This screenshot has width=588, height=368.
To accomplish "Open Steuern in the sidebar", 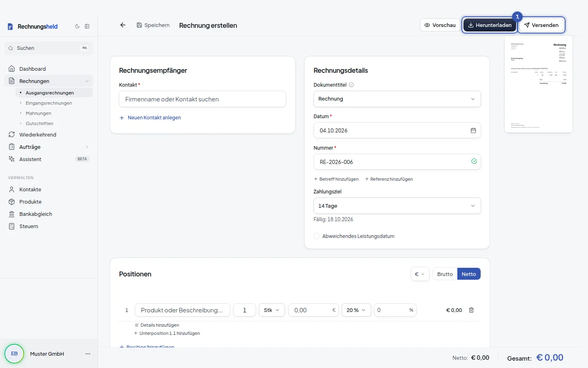I will point(49,226).
